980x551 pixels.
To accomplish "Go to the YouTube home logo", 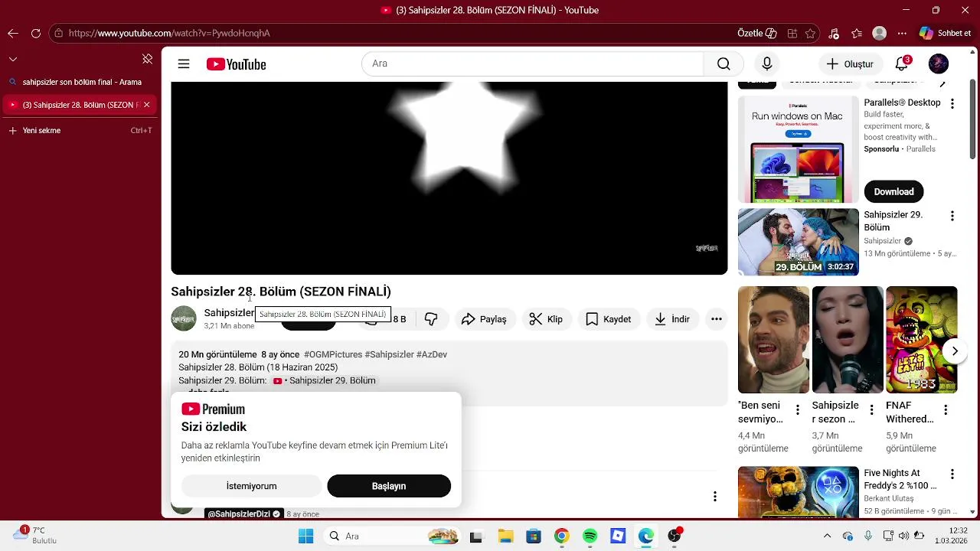I will click(x=236, y=64).
